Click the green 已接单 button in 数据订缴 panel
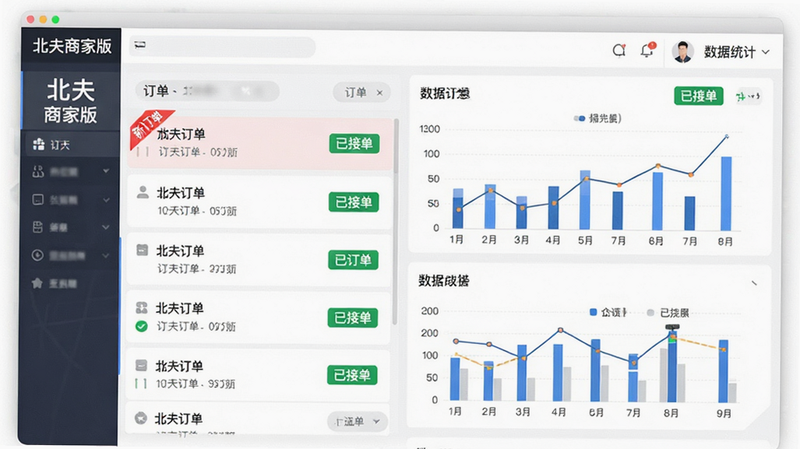Viewport: 800px width, 449px height. 698,96
